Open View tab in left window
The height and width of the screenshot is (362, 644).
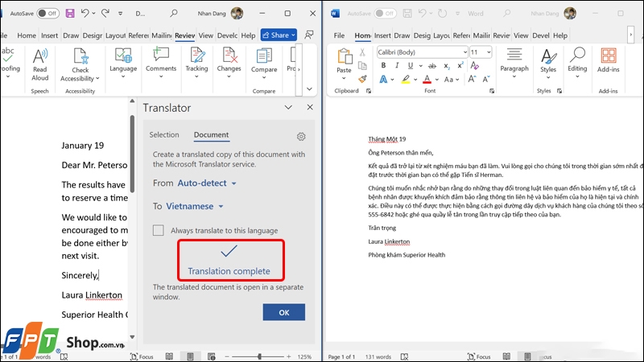point(206,35)
